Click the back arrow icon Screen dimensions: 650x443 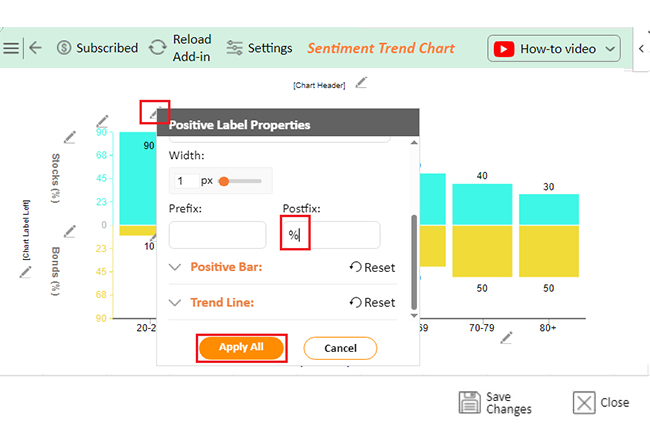tap(36, 48)
